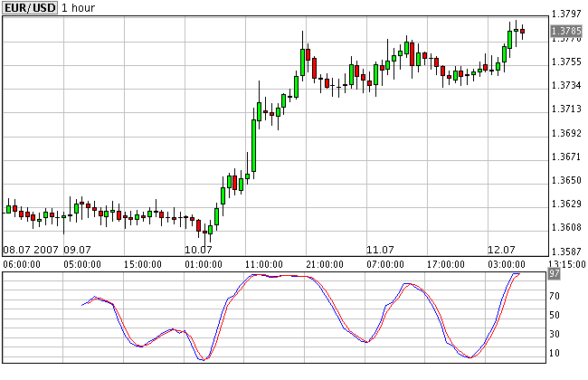Click the oscillator level 10 label
588x380 pixels.
555,353
